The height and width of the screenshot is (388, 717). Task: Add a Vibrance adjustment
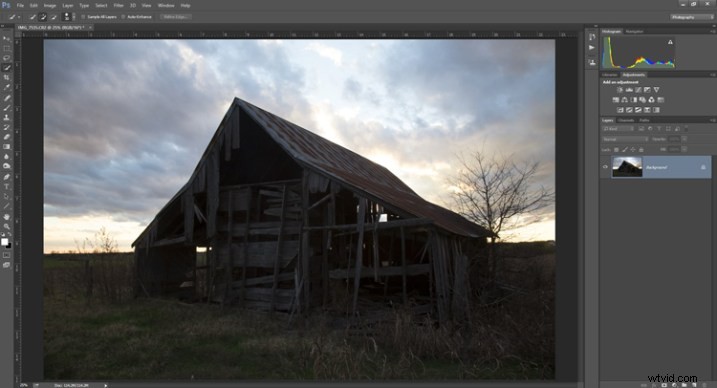point(656,90)
